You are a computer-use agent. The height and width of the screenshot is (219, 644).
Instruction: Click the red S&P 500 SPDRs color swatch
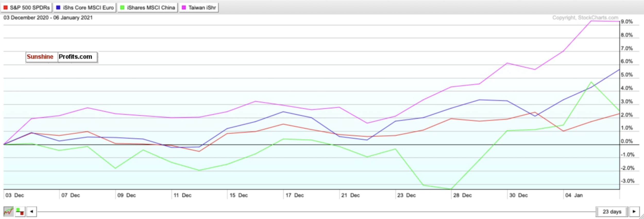point(5,7)
